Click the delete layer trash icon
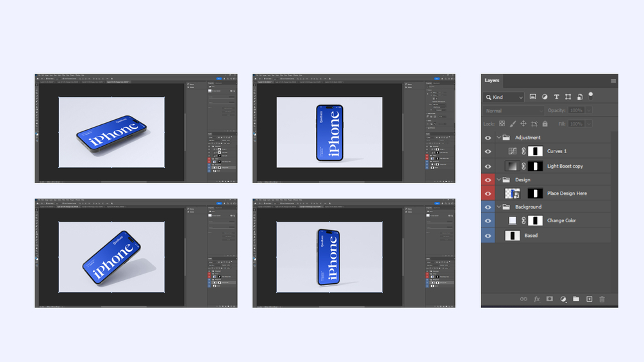This screenshot has width=644, height=362. tap(602, 299)
